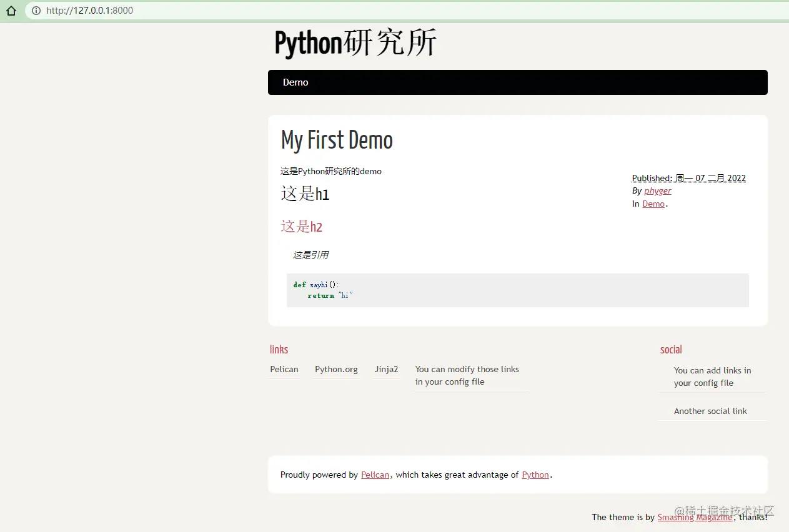Click "You can modify those links" entry

coord(467,375)
